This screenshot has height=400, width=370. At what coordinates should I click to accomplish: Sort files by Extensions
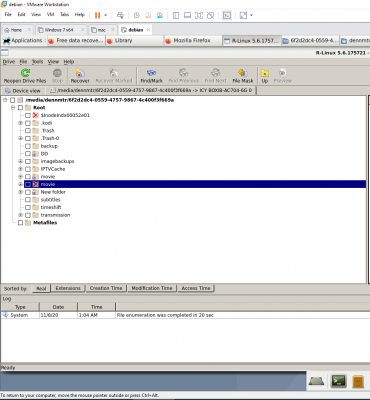pyautogui.click(x=68, y=288)
